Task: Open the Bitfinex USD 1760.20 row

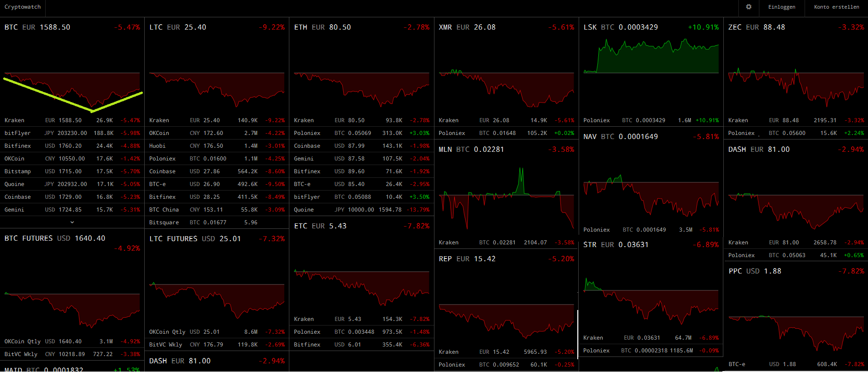Action: [72, 146]
